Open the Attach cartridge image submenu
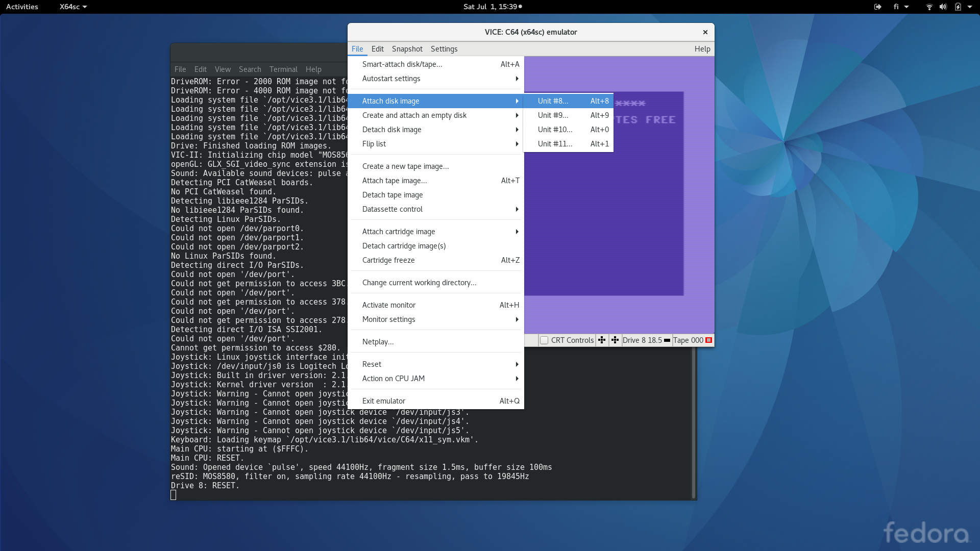Screen dimensions: 980x551 coord(399,231)
